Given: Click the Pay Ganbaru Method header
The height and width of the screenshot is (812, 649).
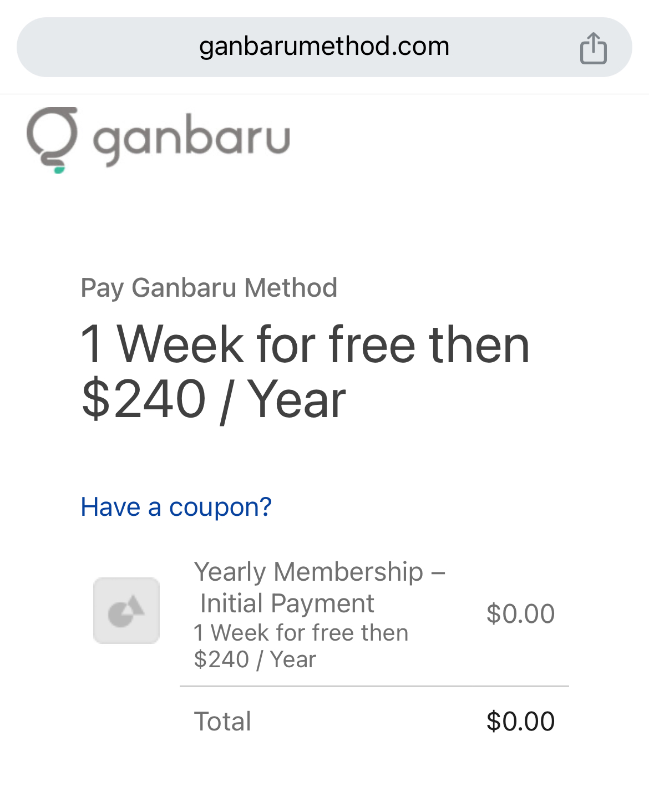Looking at the screenshot, I should 209,287.
